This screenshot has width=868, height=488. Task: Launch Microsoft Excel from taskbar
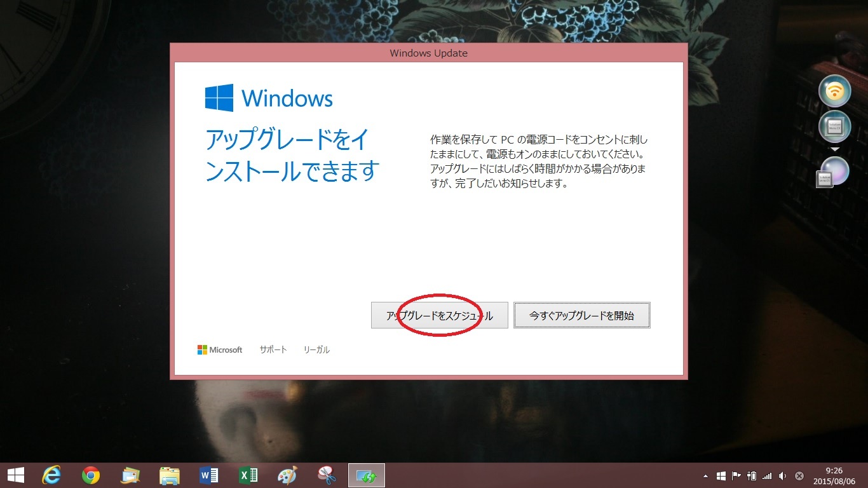click(248, 475)
